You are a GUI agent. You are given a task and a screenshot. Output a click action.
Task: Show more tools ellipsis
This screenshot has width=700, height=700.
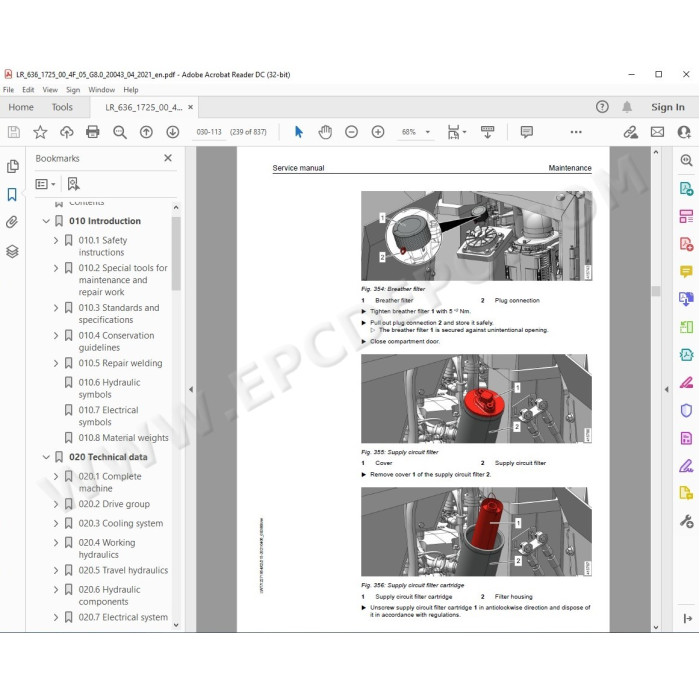(576, 132)
